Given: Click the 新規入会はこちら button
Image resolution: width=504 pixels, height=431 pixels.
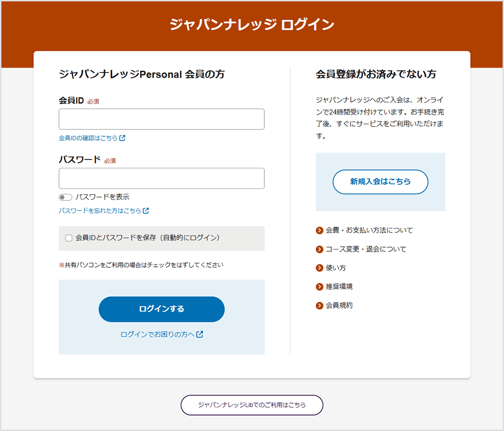Looking at the screenshot, I should click(380, 182).
